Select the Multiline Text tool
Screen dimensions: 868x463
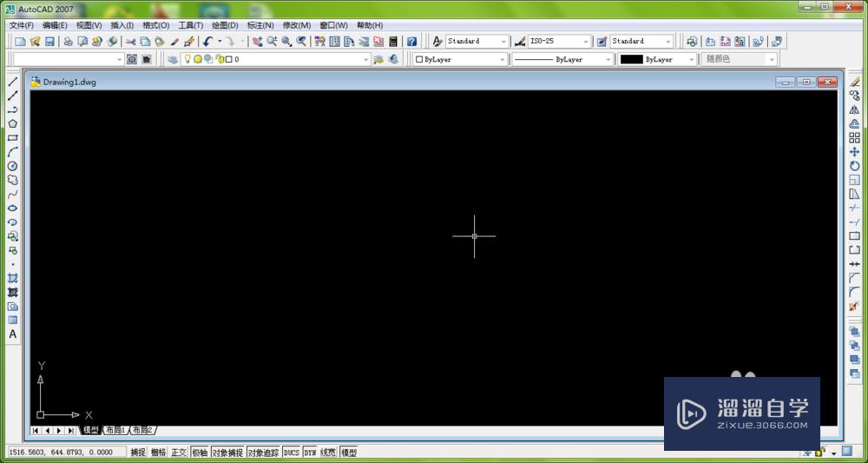point(13,334)
